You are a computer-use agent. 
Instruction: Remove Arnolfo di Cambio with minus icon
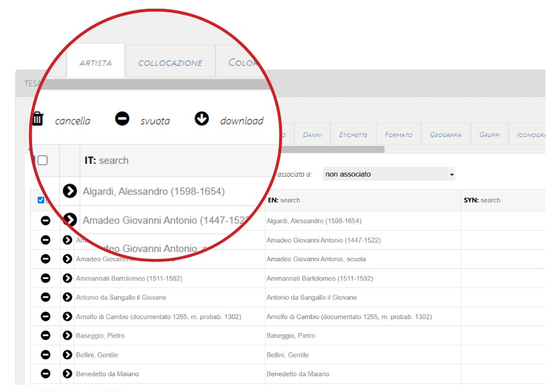(x=46, y=317)
